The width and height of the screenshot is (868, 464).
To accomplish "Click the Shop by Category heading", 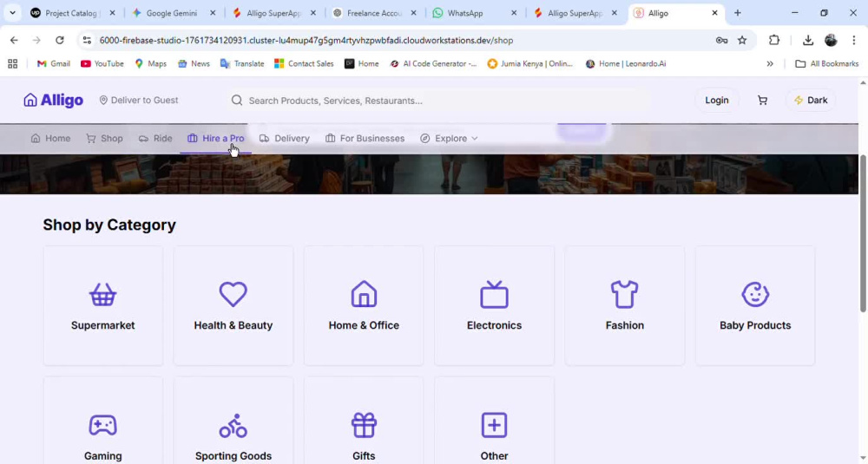I will (109, 225).
